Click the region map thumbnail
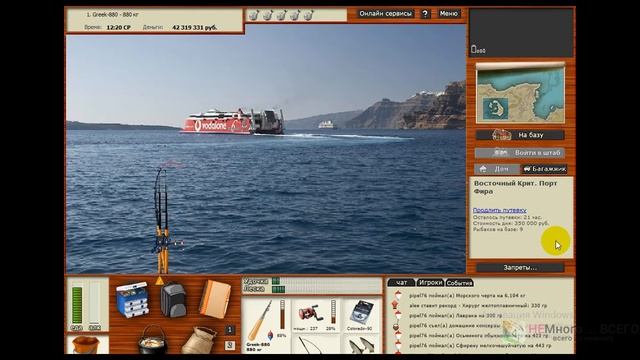This screenshot has height=360, width=640. [x=520, y=93]
